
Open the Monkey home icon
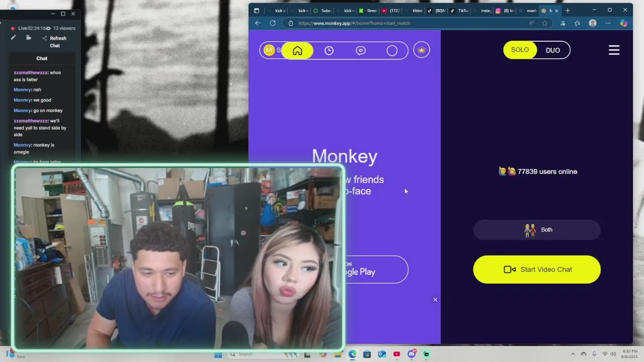point(297,50)
